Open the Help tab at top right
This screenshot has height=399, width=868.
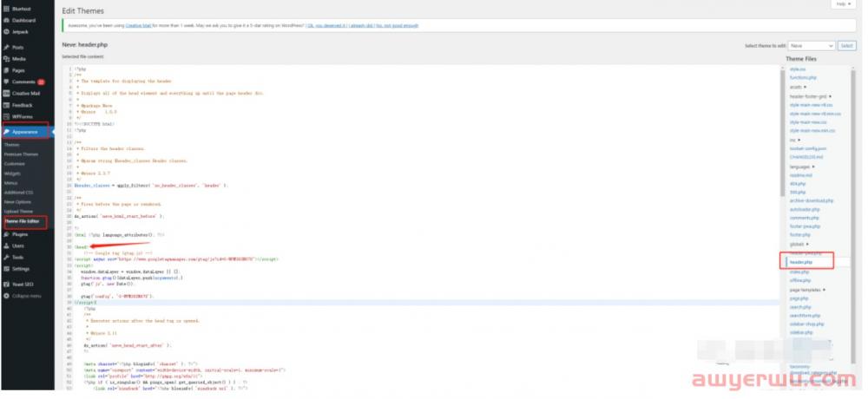pyautogui.click(x=841, y=4)
